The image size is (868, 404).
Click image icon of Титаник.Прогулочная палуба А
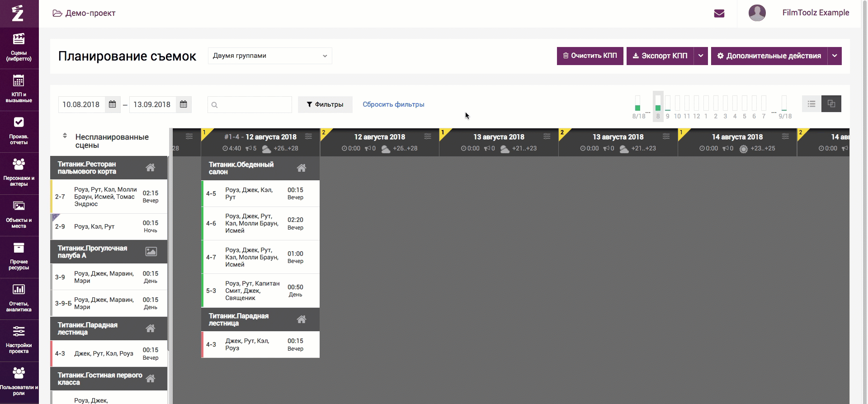tap(151, 252)
